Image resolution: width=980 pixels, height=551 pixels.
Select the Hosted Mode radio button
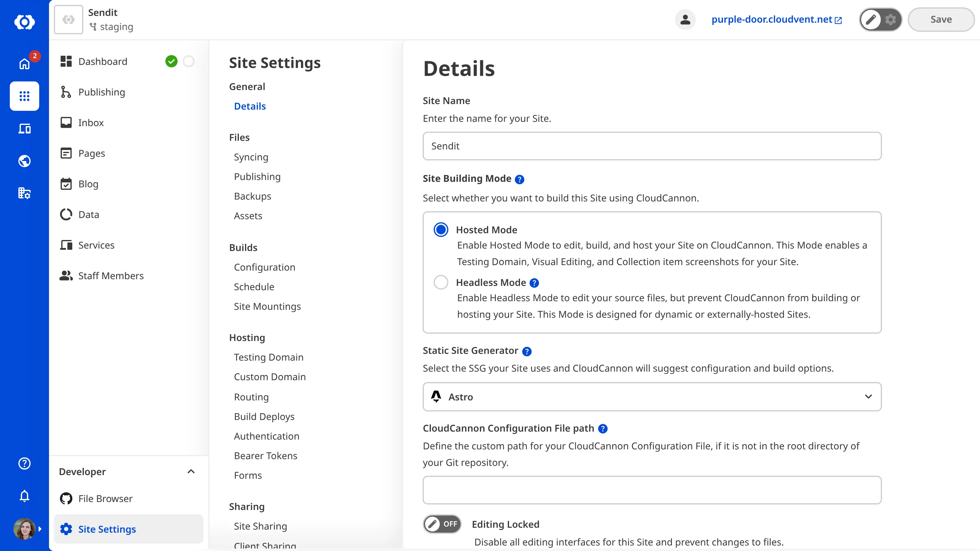point(441,230)
